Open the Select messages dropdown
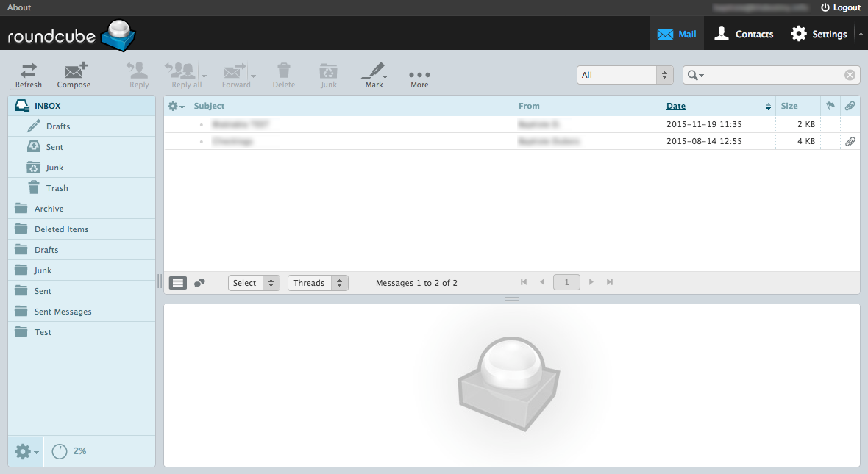 point(253,282)
